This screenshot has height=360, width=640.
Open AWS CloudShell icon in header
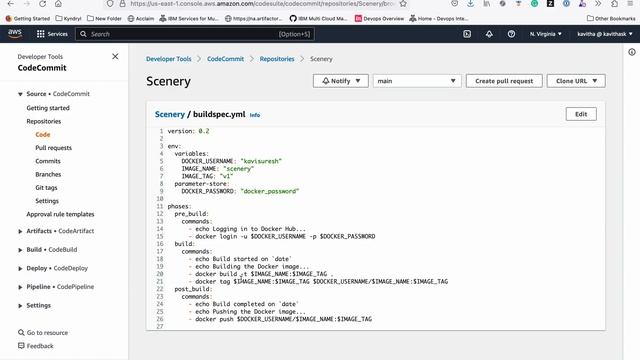[467, 34]
